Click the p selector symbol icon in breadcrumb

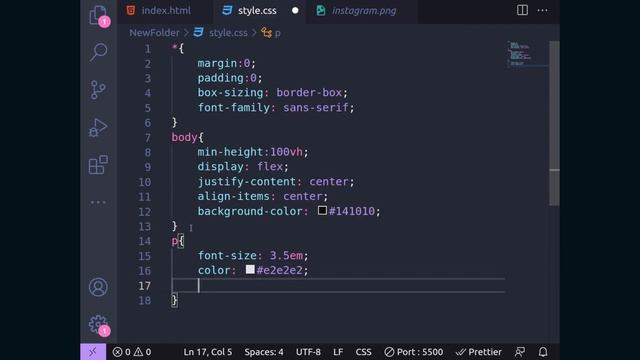pyautogui.click(x=267, y=33)
